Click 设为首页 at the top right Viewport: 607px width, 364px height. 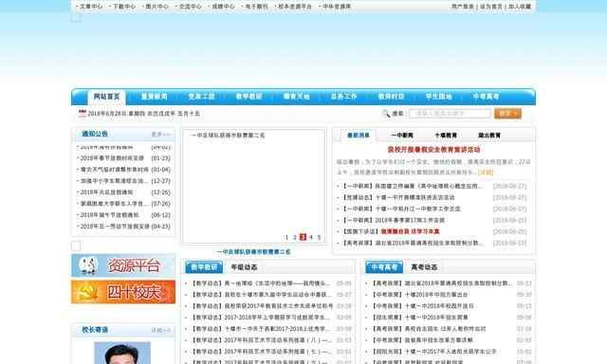[491, 7]
